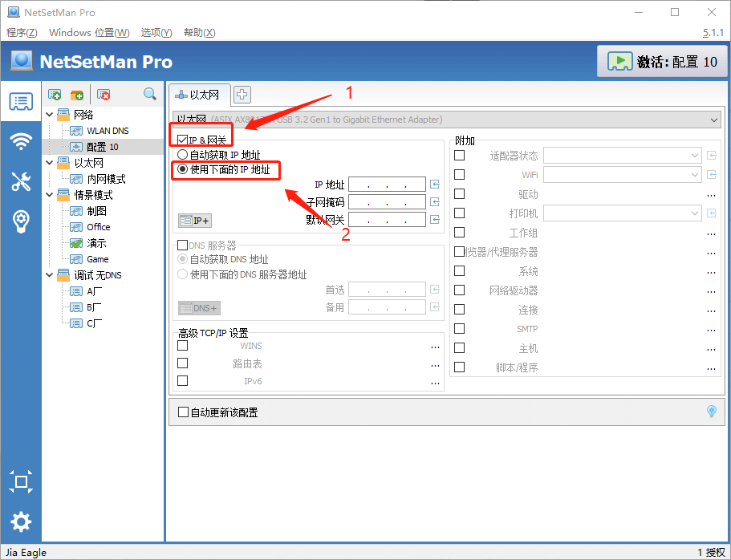Open the WiFi dropdown in 附加
This screenshot has width=731, height=560.
tap(623, 174)
